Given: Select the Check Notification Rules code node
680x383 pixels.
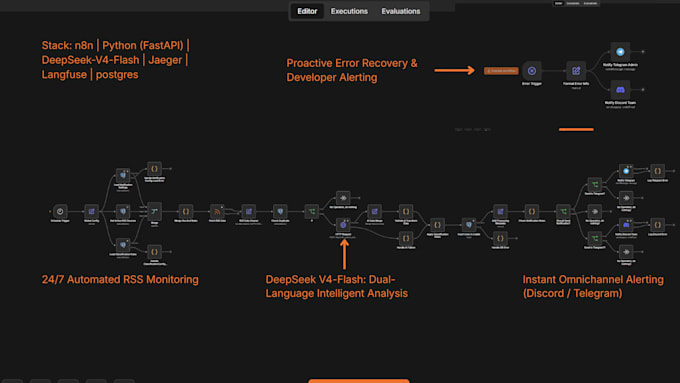Looking at the screenshot, I should point(532,211).
